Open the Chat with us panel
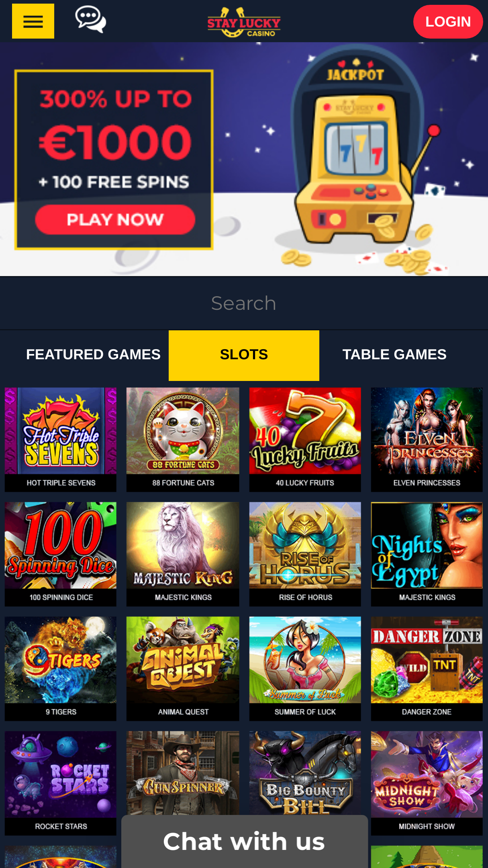Screen dimensions: 488x868 245,841
